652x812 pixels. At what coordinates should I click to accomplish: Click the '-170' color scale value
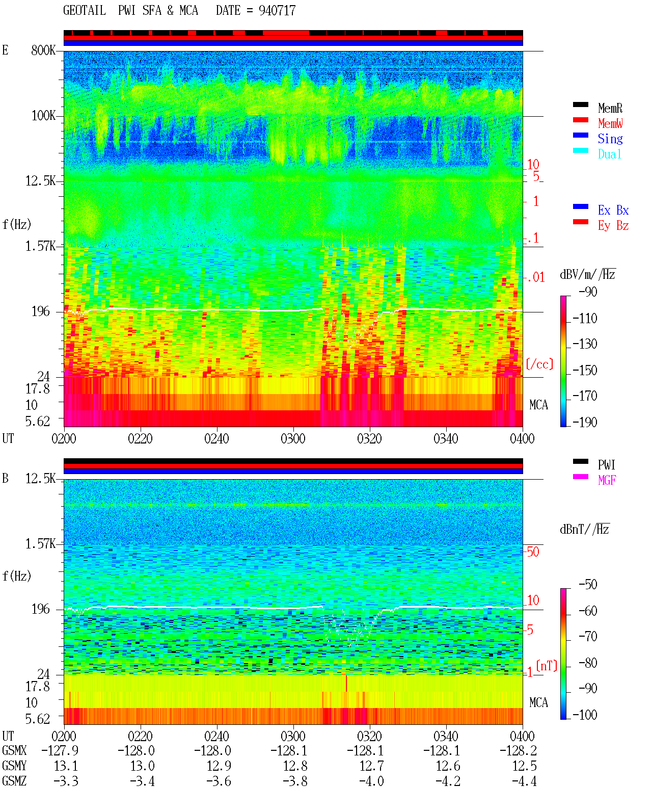(585, 396)
